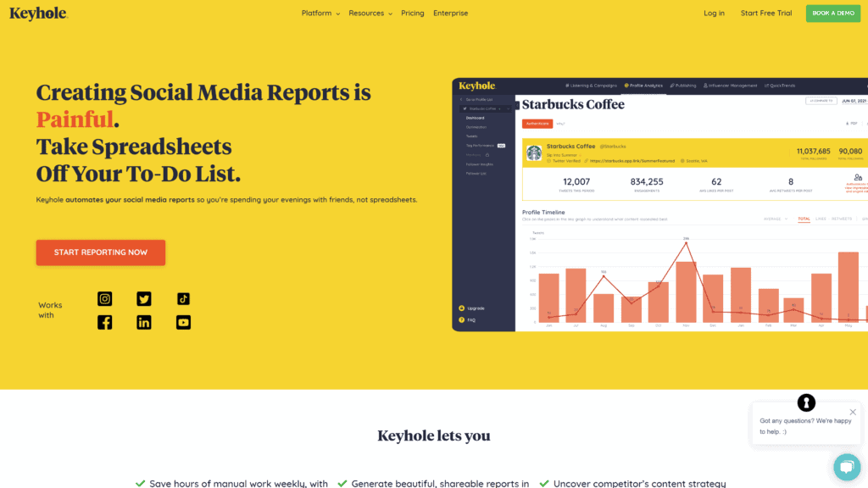868x488 pixels.
Task: Click FAQ icon in dashboard preview sidebar
Action: (462, 319)
